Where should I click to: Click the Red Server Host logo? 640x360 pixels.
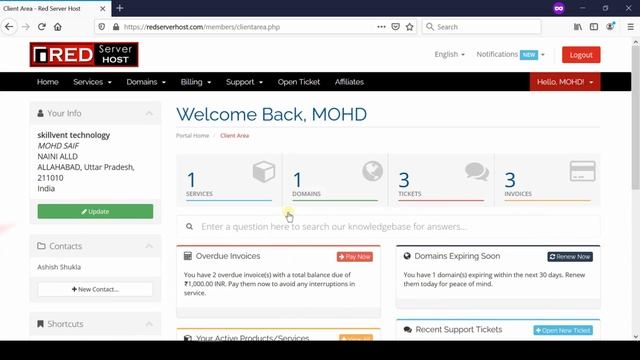[x=84, y=54]
